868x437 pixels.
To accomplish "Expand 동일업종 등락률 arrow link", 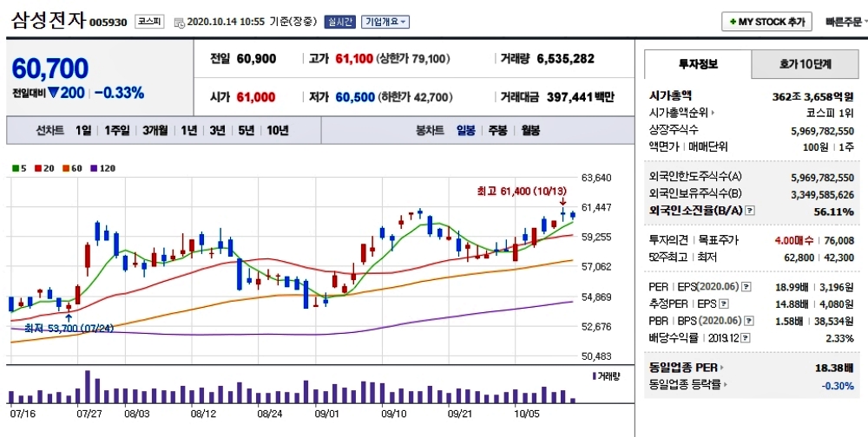I will pyautogui.click(x=725, y=385).
